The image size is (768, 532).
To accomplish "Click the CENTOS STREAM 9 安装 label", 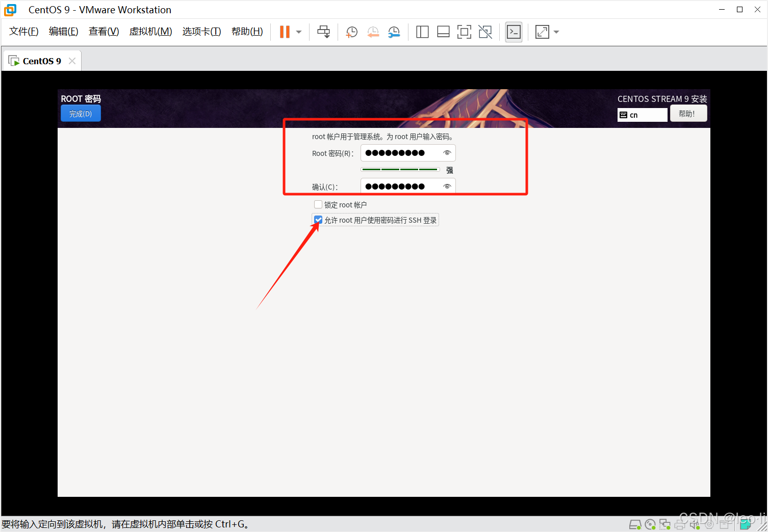I will pyautogui.click(x=662, y=99).
